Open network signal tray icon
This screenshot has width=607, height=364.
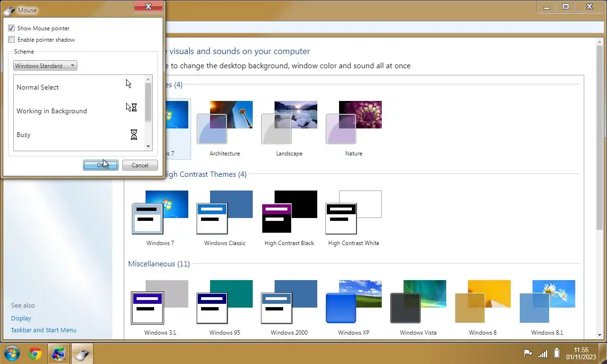pos(543,354)
